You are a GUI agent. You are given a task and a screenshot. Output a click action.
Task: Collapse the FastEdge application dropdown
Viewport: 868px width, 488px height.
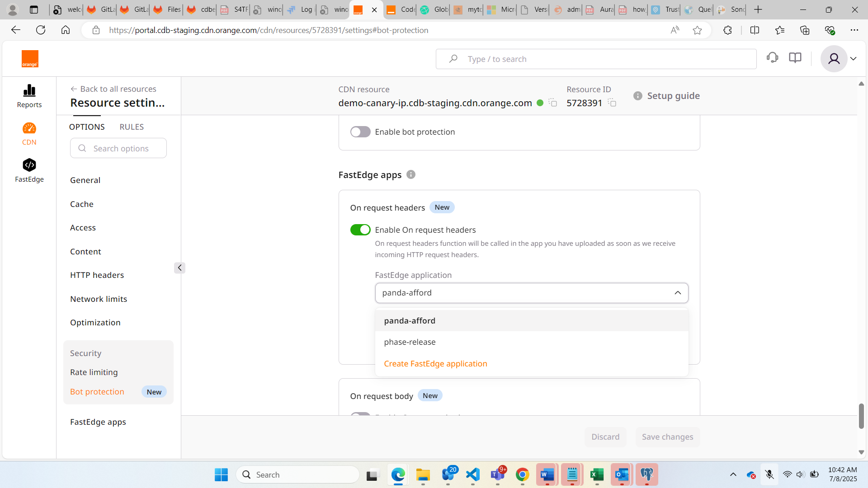pos(677,293)
